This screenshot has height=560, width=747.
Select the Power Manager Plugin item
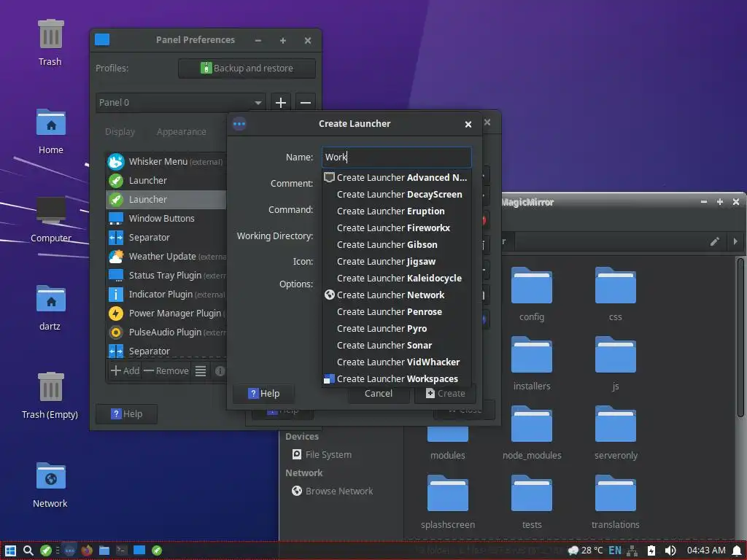click(x=166, y=314)
